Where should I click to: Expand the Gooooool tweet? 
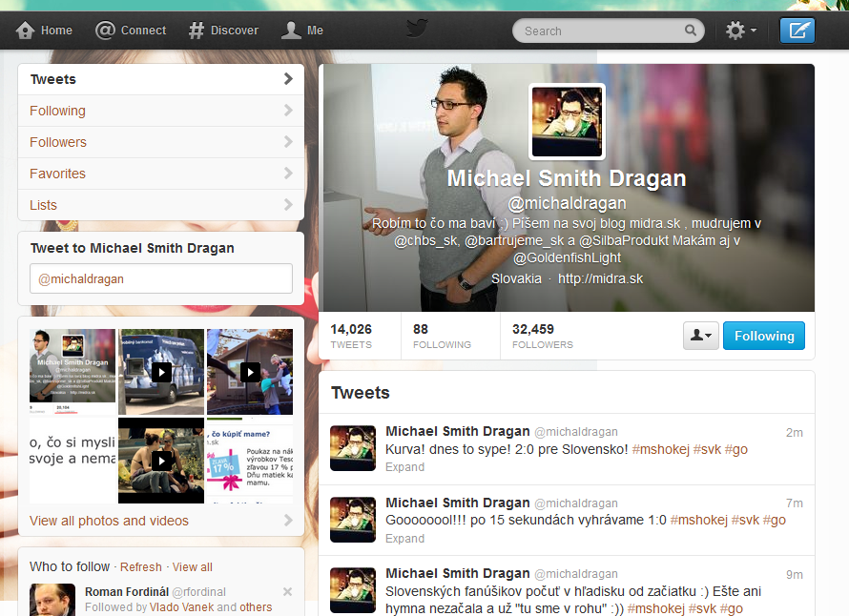click(404, 539)
